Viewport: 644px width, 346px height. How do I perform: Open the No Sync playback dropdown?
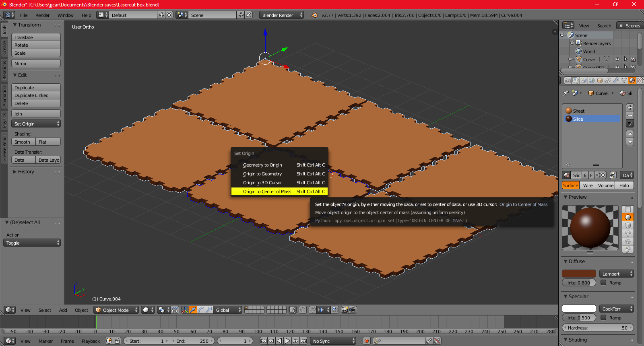(333, 341)
